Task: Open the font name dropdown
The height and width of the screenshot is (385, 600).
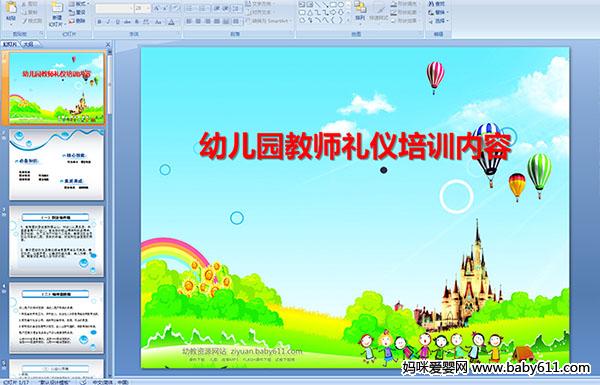Action: 131,8
